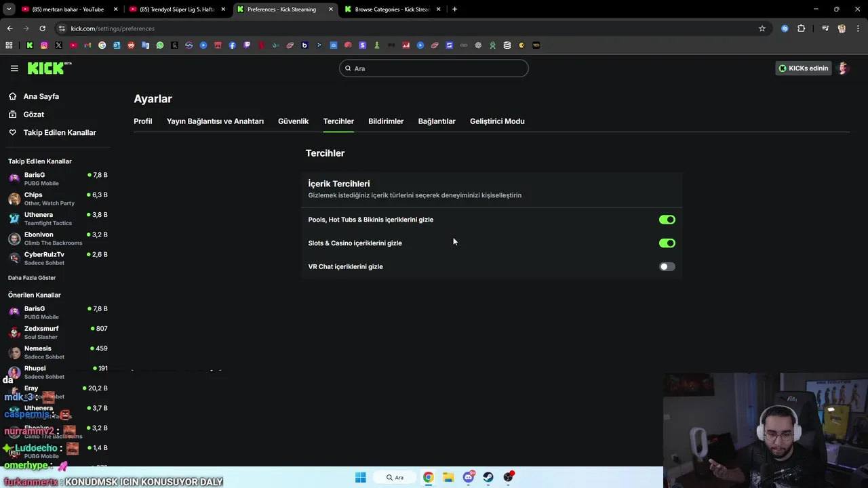This screenshot has height=488, width=868.
Task: Open the WhatsApp bookmark
Action: 160,45
